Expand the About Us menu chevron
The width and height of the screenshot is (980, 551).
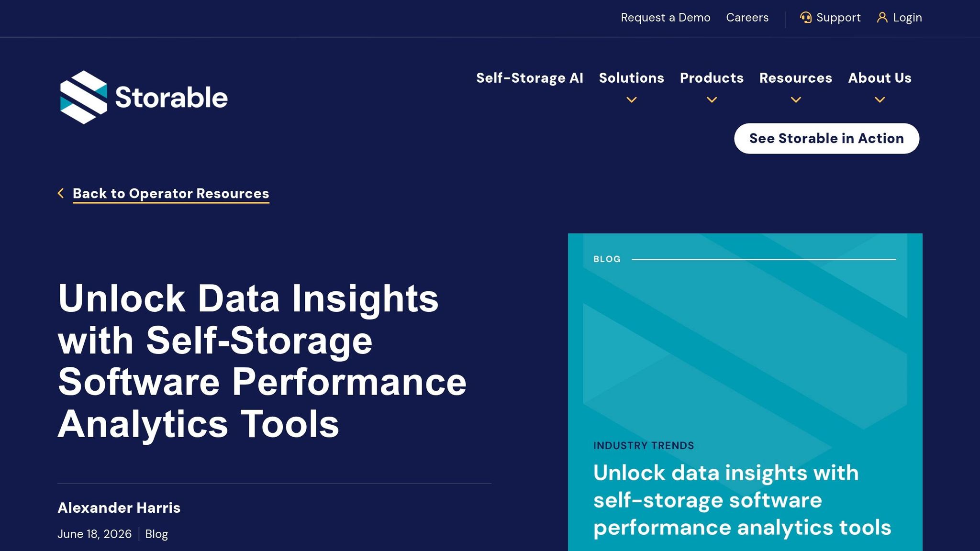coord(880,100)
